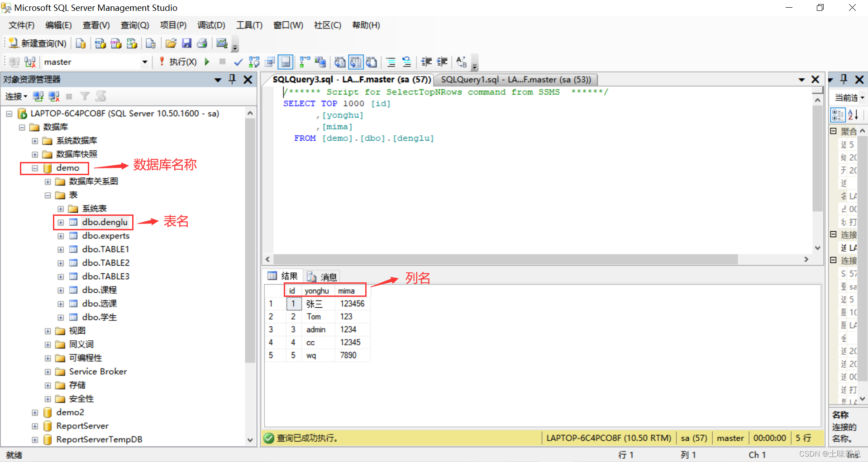Toggle auto-hide pin on Object Explorer panel

[232, 79]
